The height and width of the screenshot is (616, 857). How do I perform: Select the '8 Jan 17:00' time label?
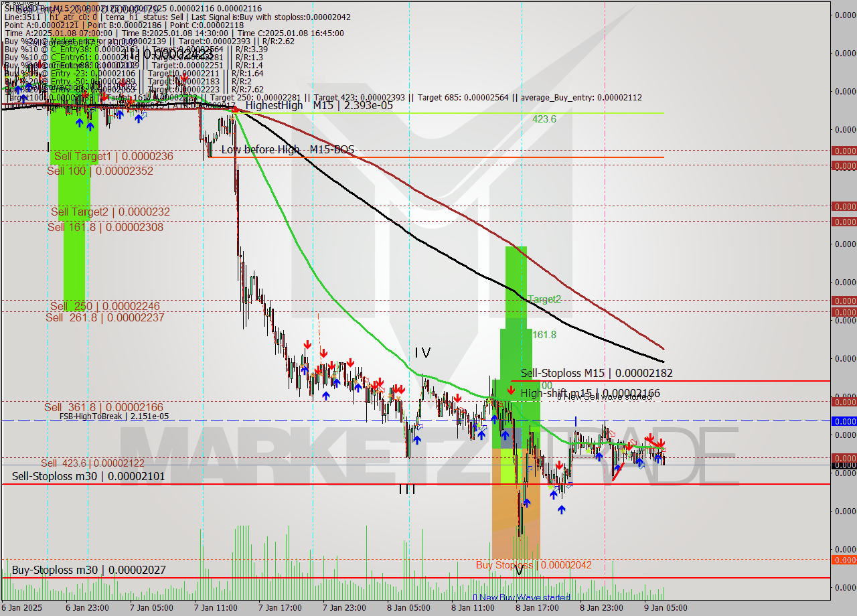(x=537, y=608)
